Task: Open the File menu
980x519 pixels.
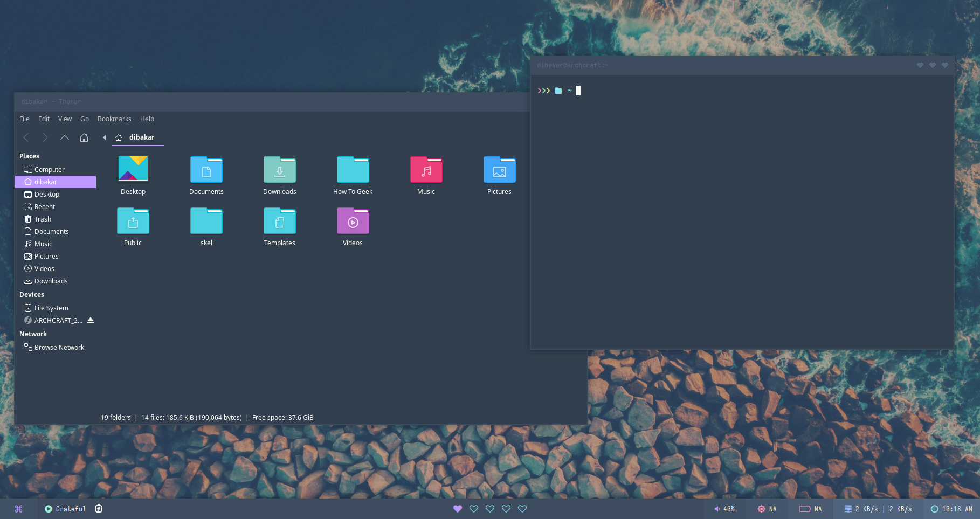Action: (24, 119)
